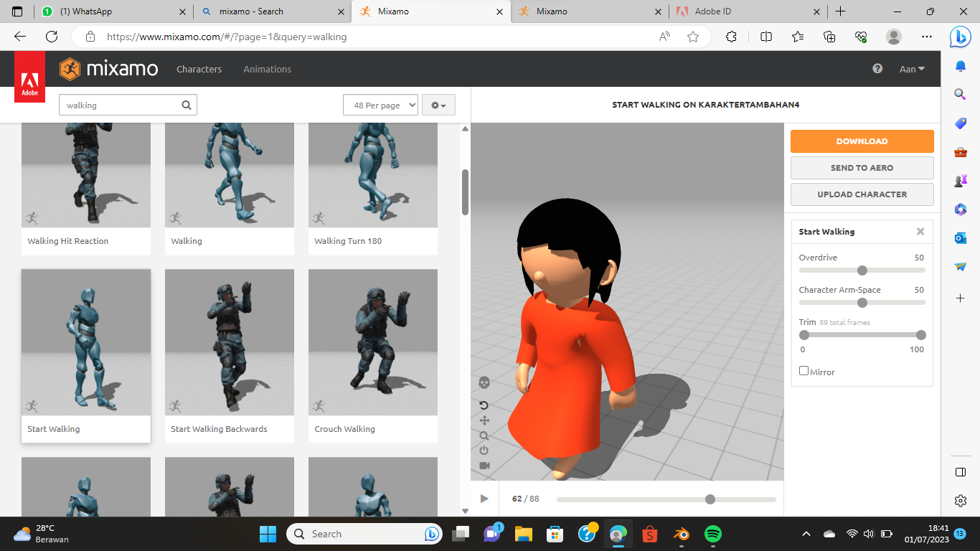
Task: Select the pan move arrows icon
Action: click(x=484, y=420)
